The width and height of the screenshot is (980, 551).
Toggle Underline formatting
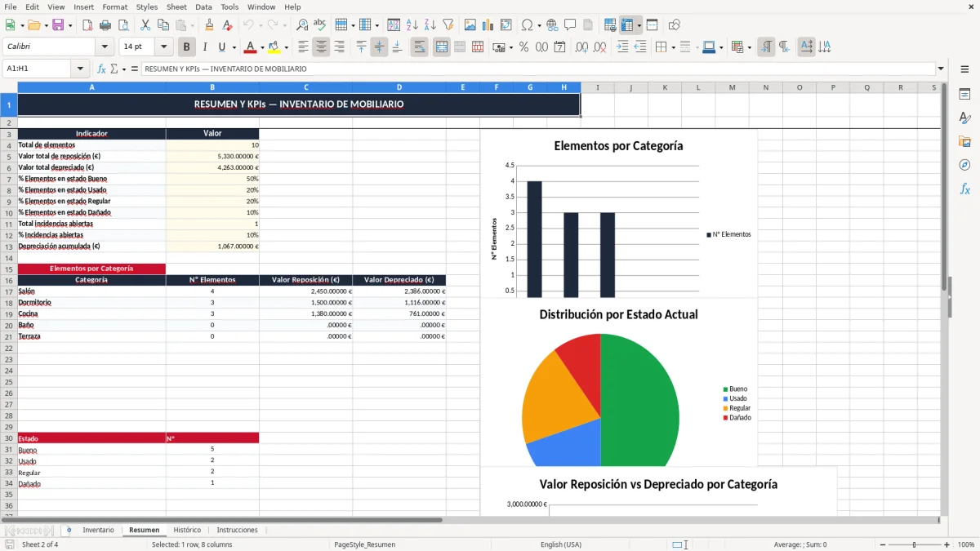(x=221, y=47)
